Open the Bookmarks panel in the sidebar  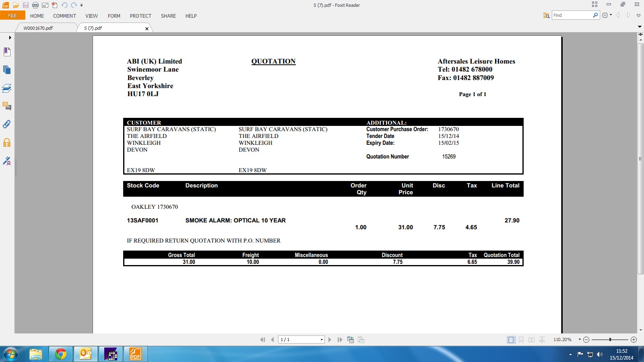pyautogui.click(x=7, y=51)
